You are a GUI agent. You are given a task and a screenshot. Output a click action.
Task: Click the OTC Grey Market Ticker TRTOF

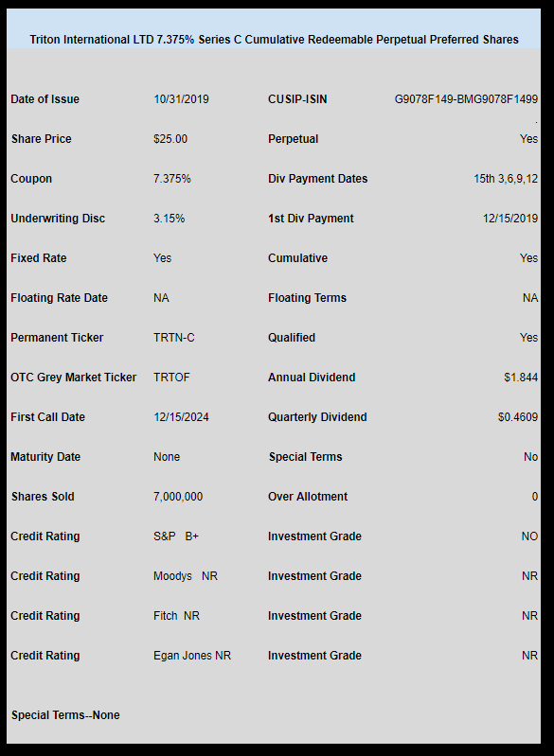coord(171,378)
